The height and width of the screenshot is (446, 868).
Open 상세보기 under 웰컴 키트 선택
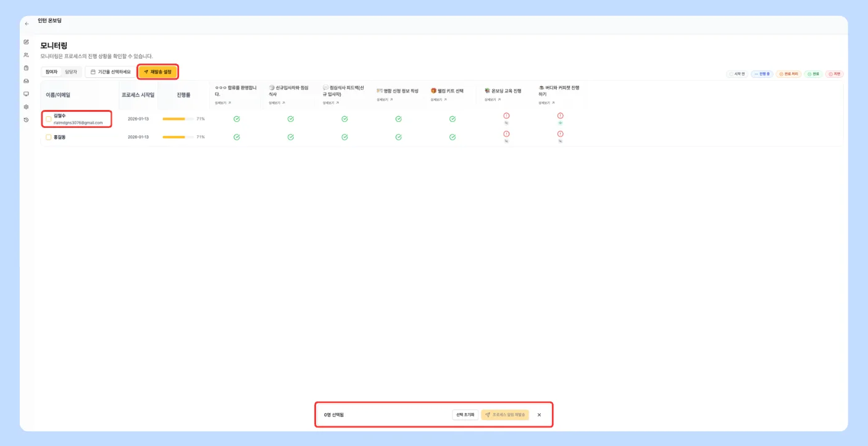pos(439,99)
